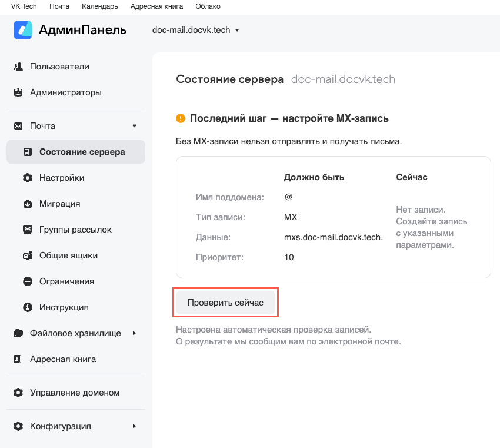The width and height of the screenshot is (500, 448).
Task: Select Состояние сервера in the sidebar
Action: click(82, 152)
